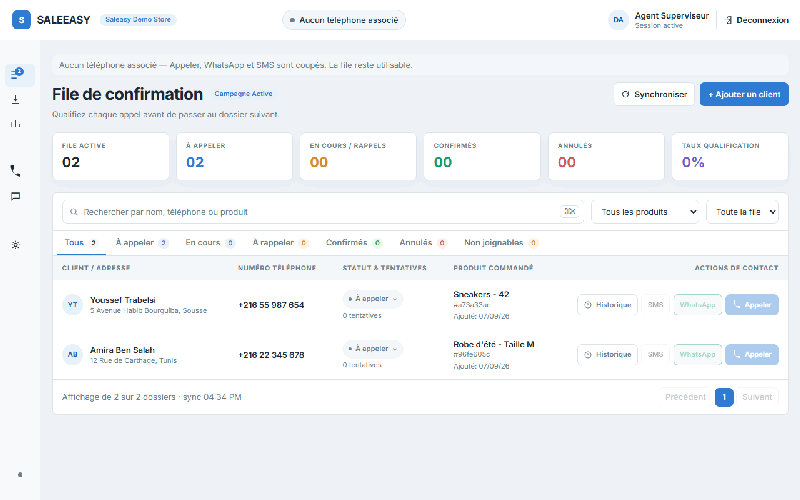
Task: Click the Synchroniser button
Action: 654,94
